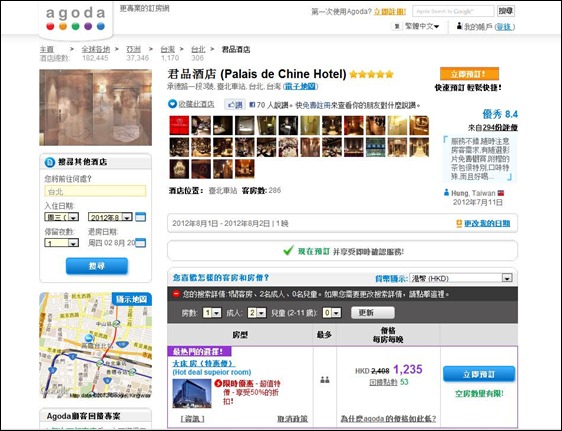This screenshot has width=562, height=431.
Task: Click the Google search input box
Action: (x=453, y=11)
